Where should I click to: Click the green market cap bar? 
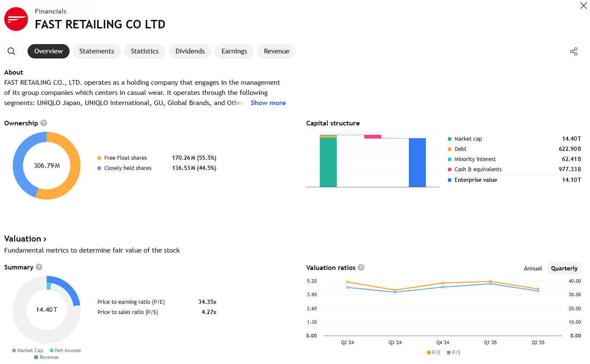click(328, 162)
